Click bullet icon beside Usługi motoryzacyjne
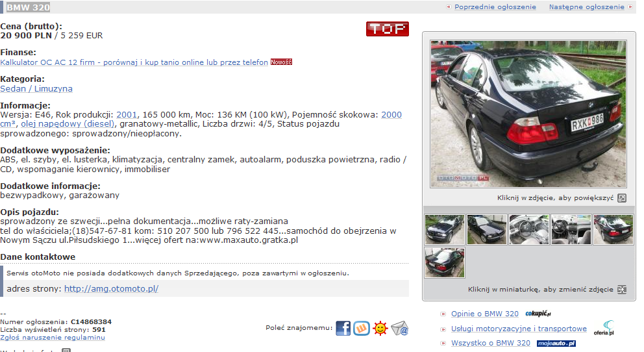This screenshot has height=352, width=644. [443, 329]
